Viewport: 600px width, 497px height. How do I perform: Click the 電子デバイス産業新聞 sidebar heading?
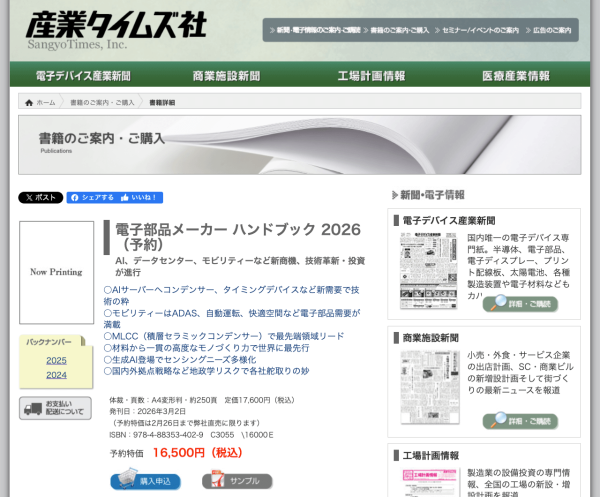(448, 220)
